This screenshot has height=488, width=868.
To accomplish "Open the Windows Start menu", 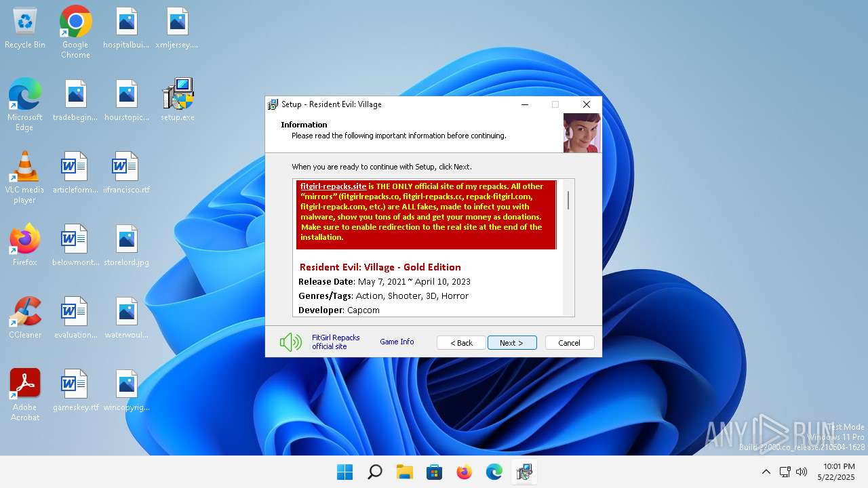I will coord(344,472).
